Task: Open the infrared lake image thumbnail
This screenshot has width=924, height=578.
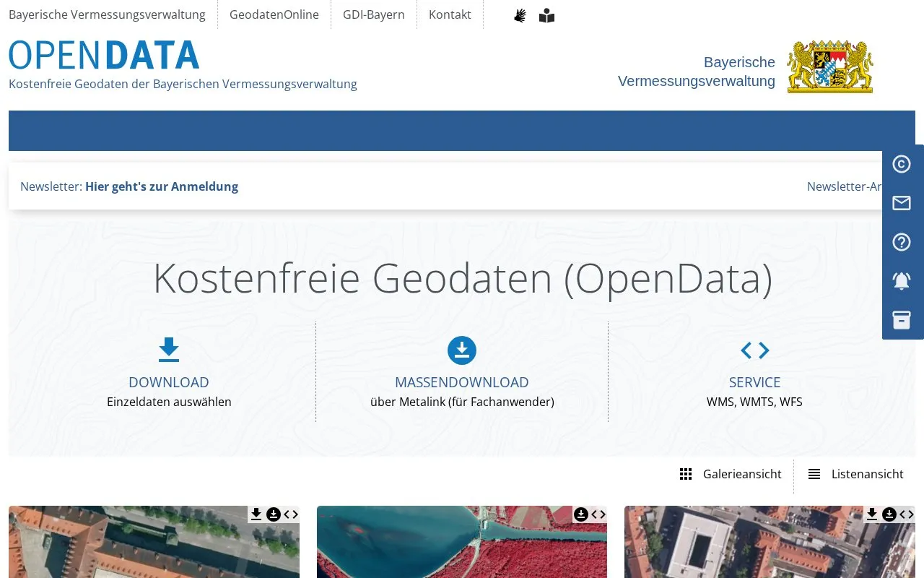Action: point(462,542)
